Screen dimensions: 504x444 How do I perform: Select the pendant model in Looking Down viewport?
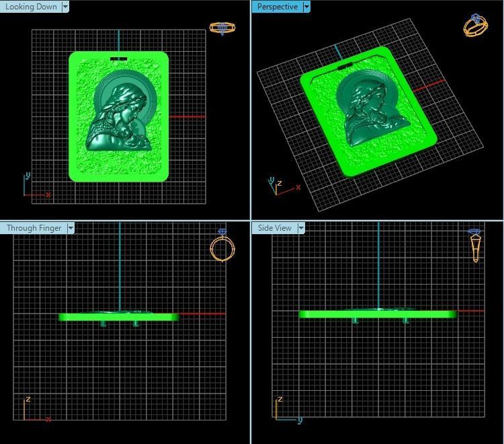click(118, 116)
